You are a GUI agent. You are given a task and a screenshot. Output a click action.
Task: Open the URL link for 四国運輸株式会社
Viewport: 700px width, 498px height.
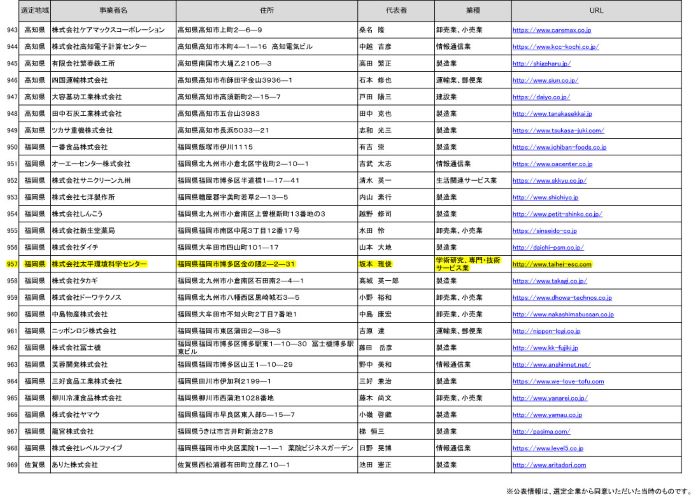[x=546, y=80]
